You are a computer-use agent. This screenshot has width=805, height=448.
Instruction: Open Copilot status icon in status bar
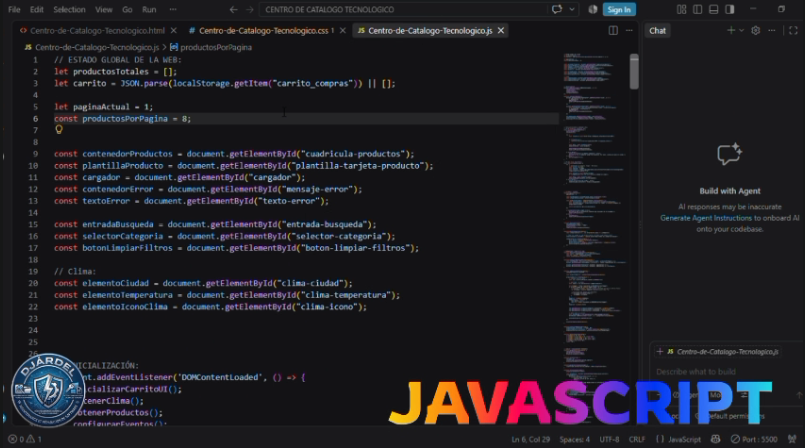(x=715, y=440)
